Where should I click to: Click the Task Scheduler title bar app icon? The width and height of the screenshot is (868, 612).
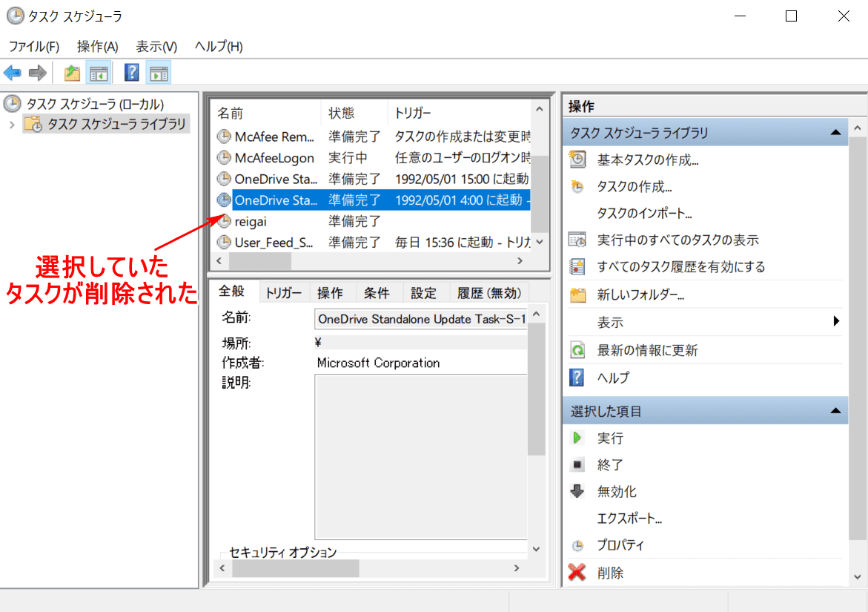point(15,16)
